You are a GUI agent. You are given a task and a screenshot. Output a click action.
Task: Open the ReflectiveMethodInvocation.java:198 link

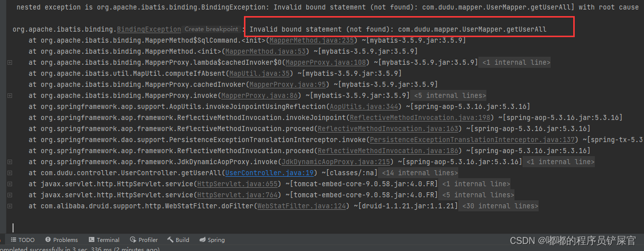421,117
